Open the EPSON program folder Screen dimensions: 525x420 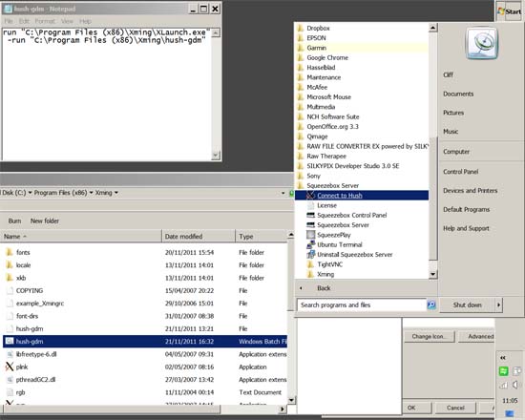coord(316,38)
